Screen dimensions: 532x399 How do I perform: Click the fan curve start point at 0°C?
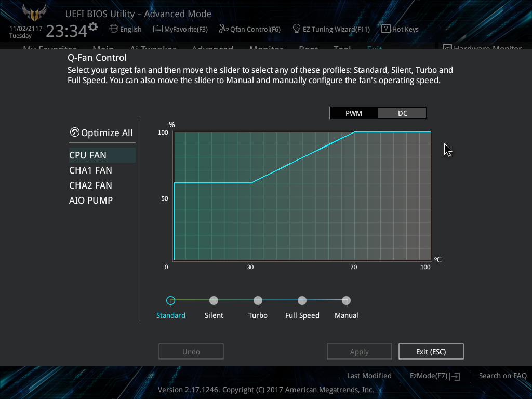coord(174,183)
